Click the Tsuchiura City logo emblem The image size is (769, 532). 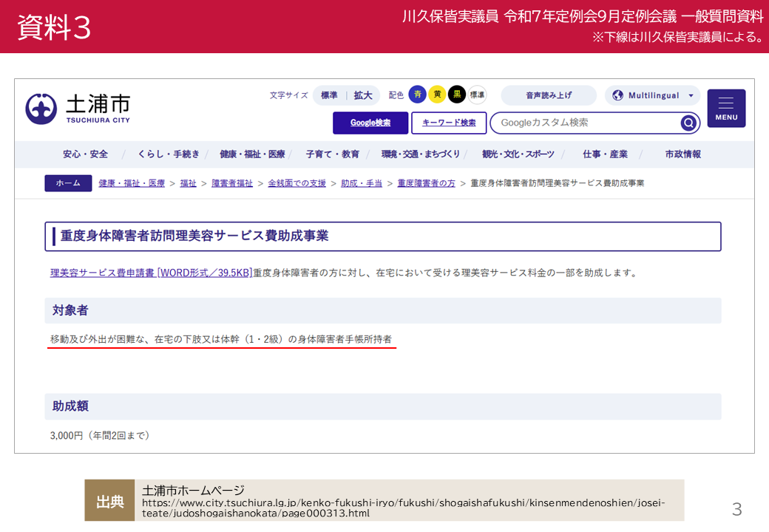[x=41, y=109]
